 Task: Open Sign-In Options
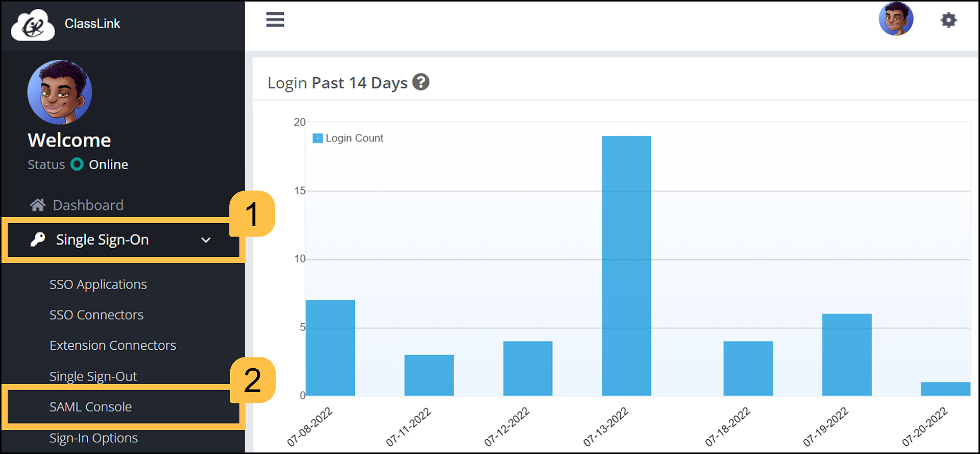pos(93,438)
